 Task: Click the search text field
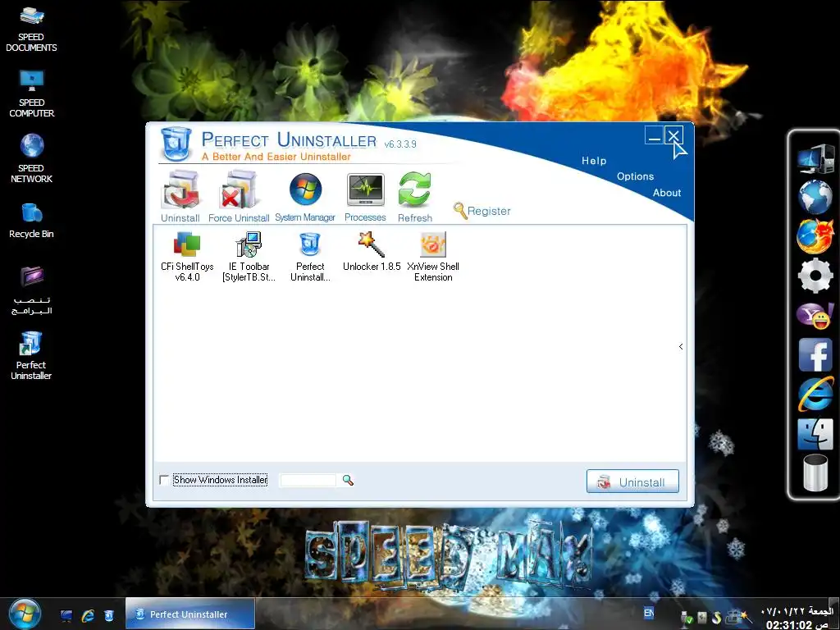[308, 480]
